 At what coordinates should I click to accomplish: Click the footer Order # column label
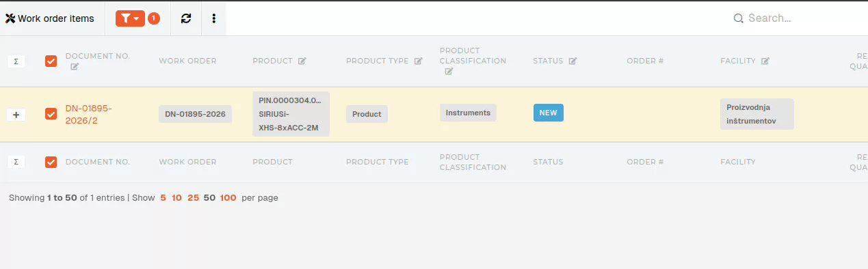coord(645,162)
